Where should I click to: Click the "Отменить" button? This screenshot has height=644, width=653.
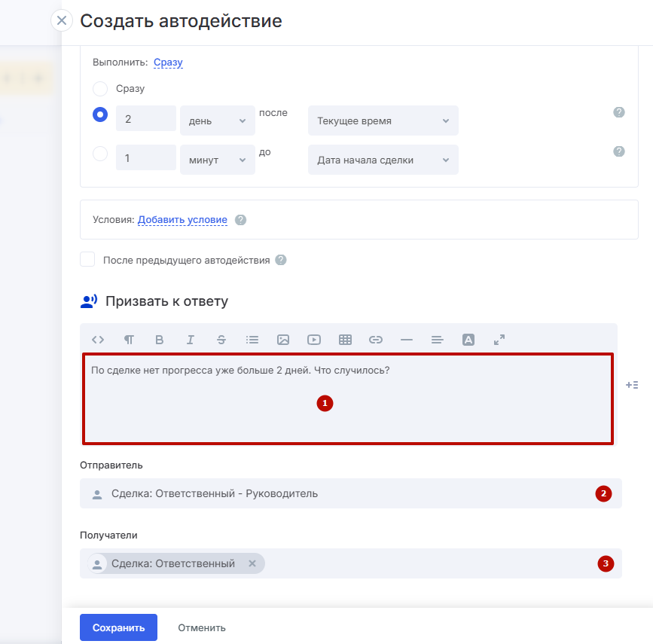pyautogui.click(x=202, y=627)
